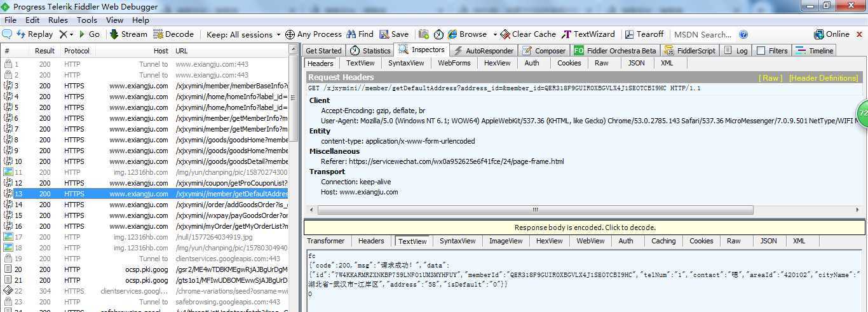Viewport: 868px width, 312px height.
Task: Close the toolbar using the red X
Action: tap(858, 34)
